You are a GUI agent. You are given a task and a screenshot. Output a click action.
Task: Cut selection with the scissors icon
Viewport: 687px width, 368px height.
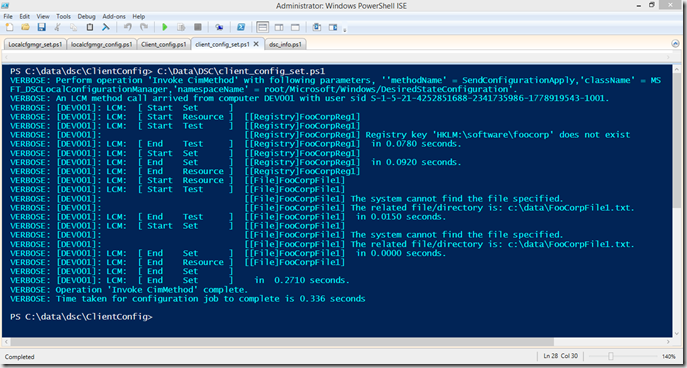coord(57,27)
